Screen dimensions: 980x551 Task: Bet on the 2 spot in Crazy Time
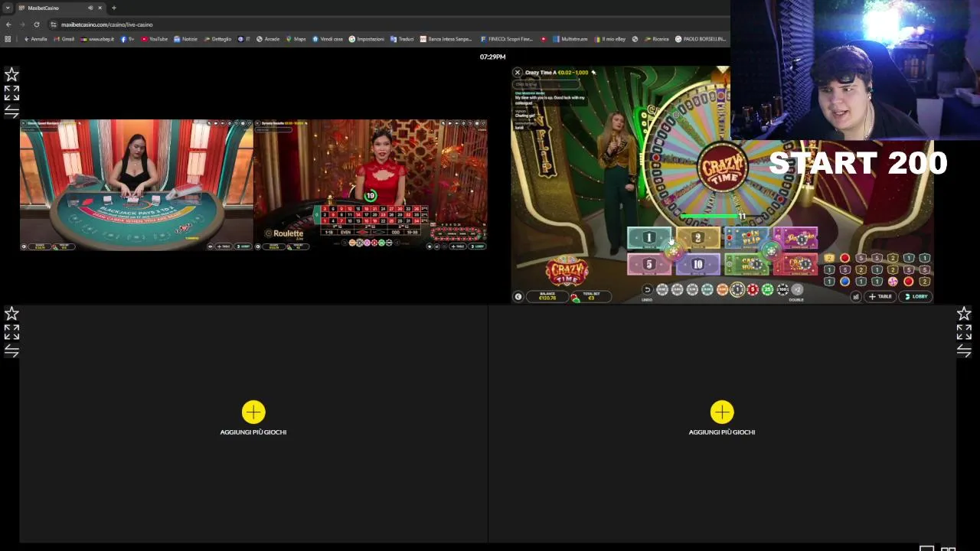click(697, 238)
